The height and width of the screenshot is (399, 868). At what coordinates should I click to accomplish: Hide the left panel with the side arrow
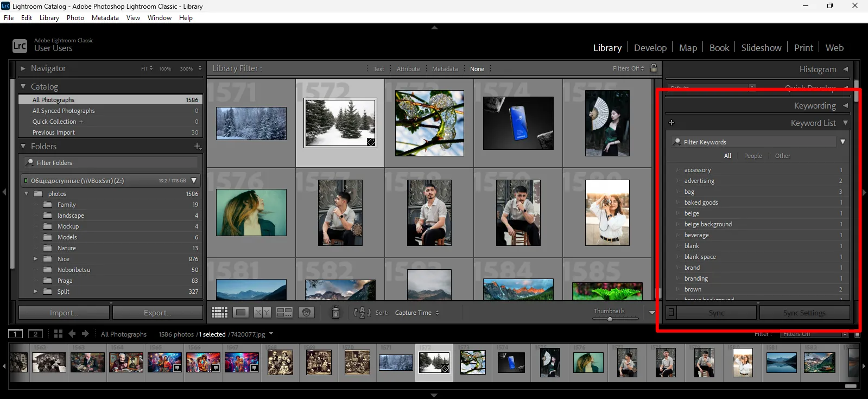(4, 192)
